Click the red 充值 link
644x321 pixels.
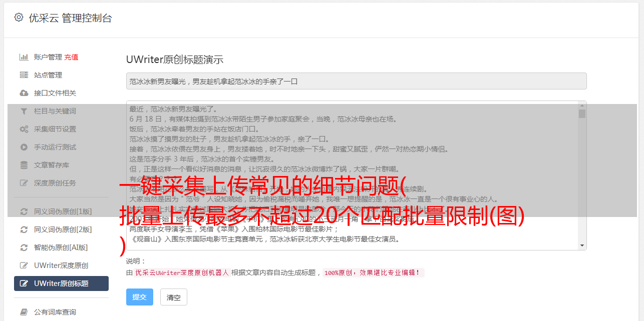point(71,57)
